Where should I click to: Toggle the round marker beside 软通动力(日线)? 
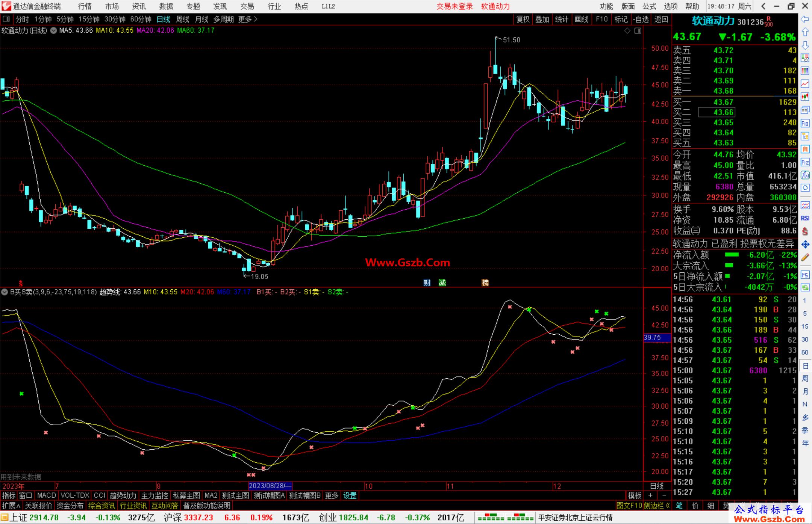(53, 30)
